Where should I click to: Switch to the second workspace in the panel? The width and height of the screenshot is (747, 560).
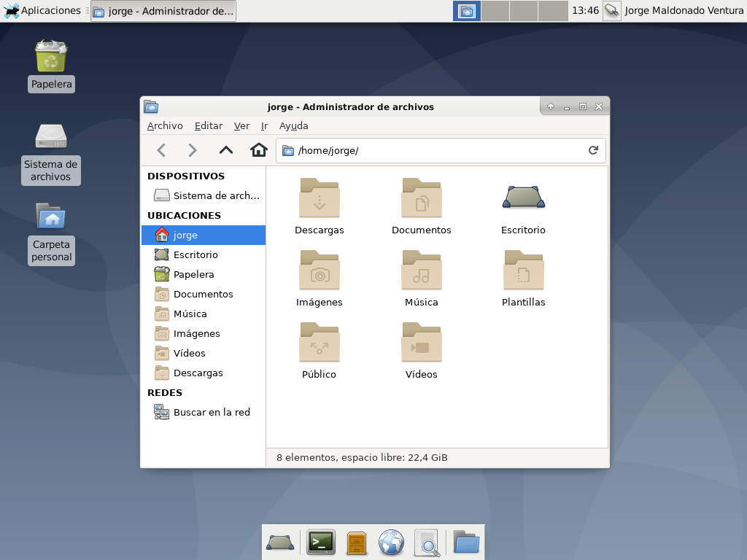click(495, 11)
